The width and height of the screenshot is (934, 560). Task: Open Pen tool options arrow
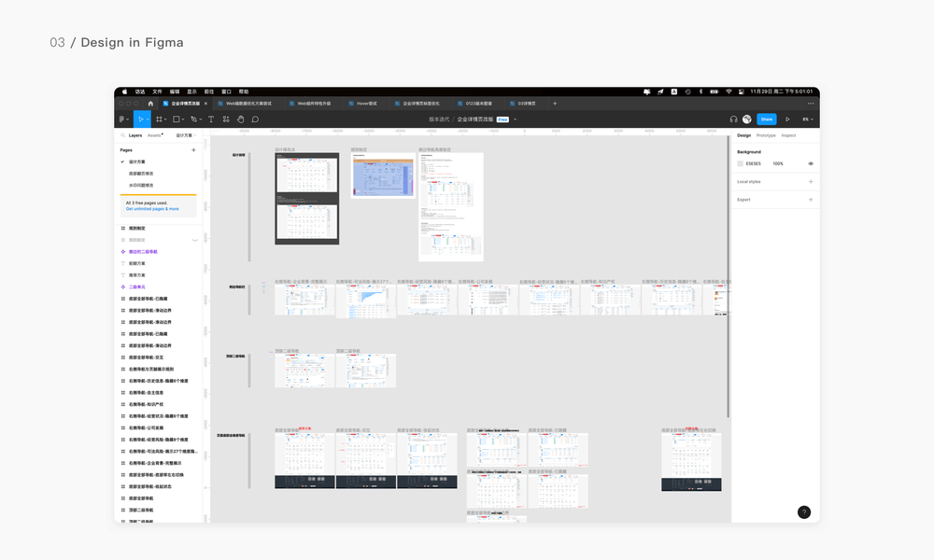tap(201, 119)
